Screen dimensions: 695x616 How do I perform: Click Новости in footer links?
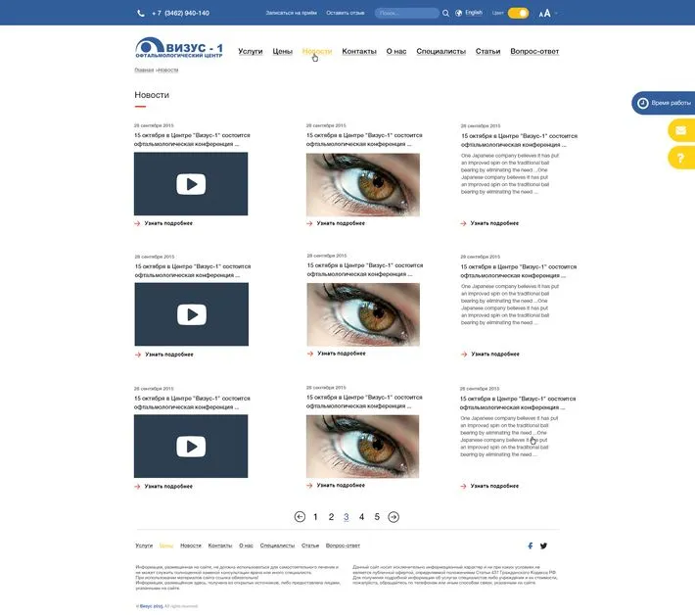(x=191, y=545)
